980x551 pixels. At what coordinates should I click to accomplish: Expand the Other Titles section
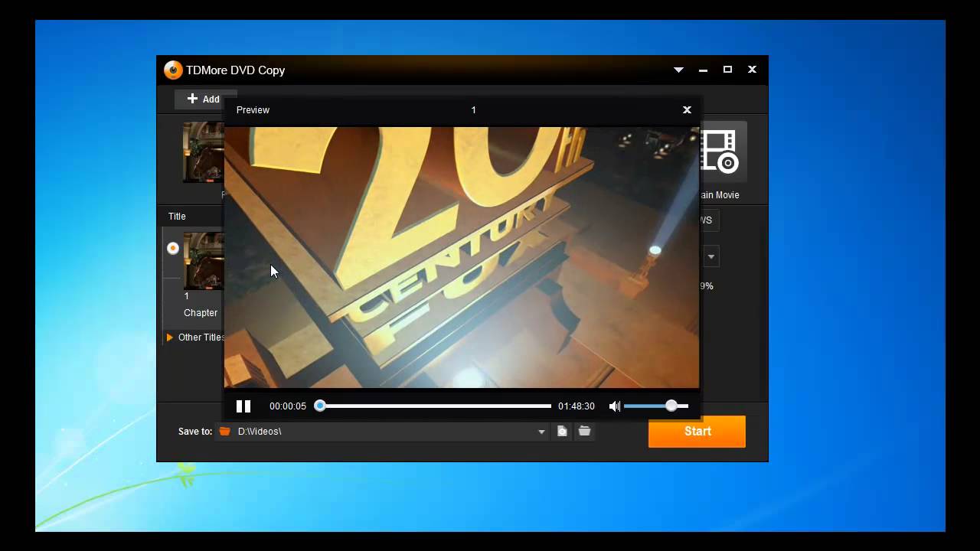pos(169,337)
